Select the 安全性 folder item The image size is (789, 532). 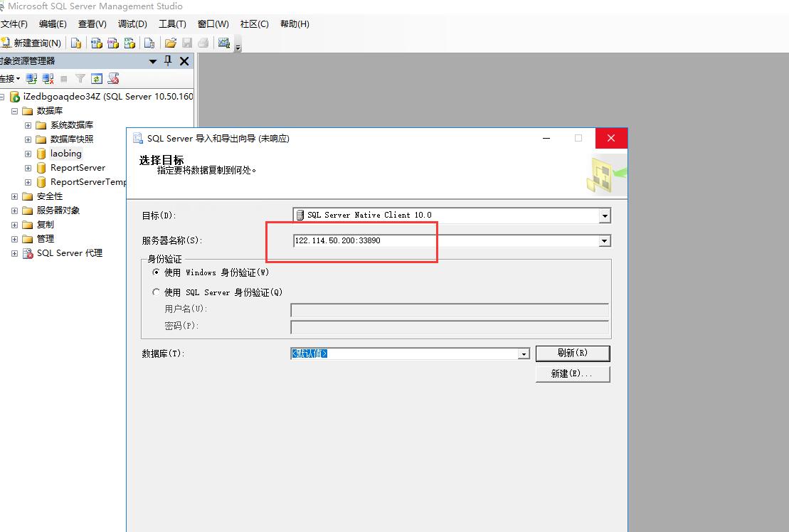coord(50,196)
